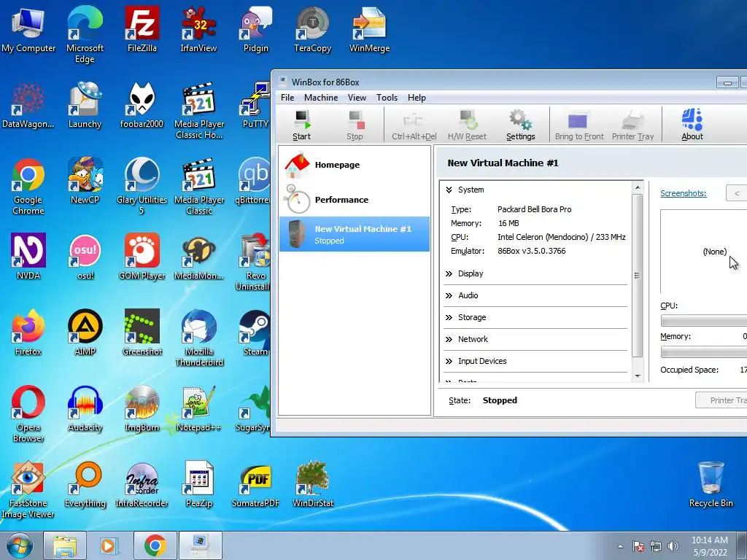Click the Stop toolbar button
This screenshot has height=560, width=747.
355,125
